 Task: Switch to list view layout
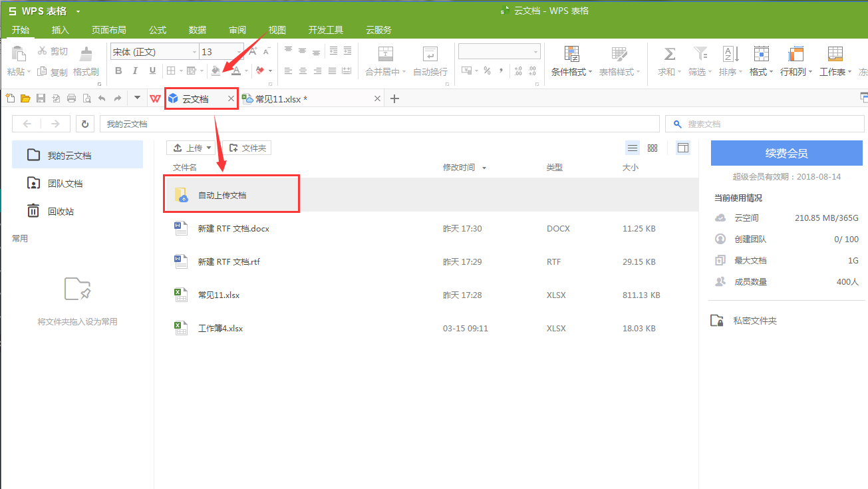coord(633,148)
